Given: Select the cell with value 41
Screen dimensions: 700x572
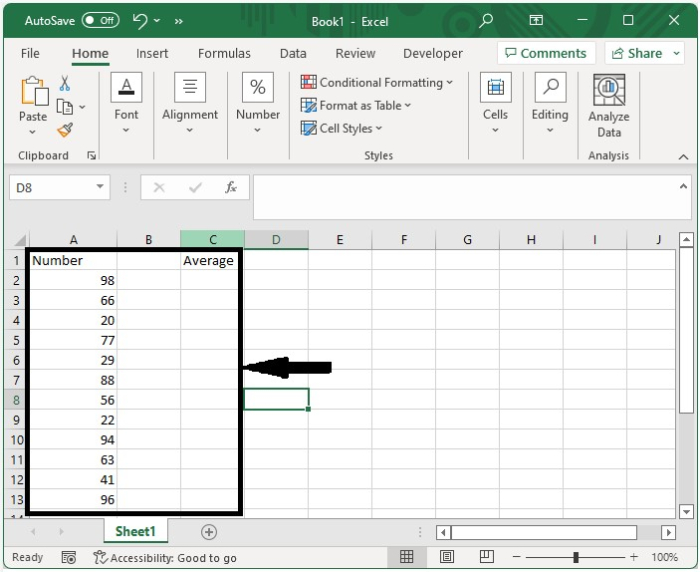Looking at the screenshot, I should 73,480.
